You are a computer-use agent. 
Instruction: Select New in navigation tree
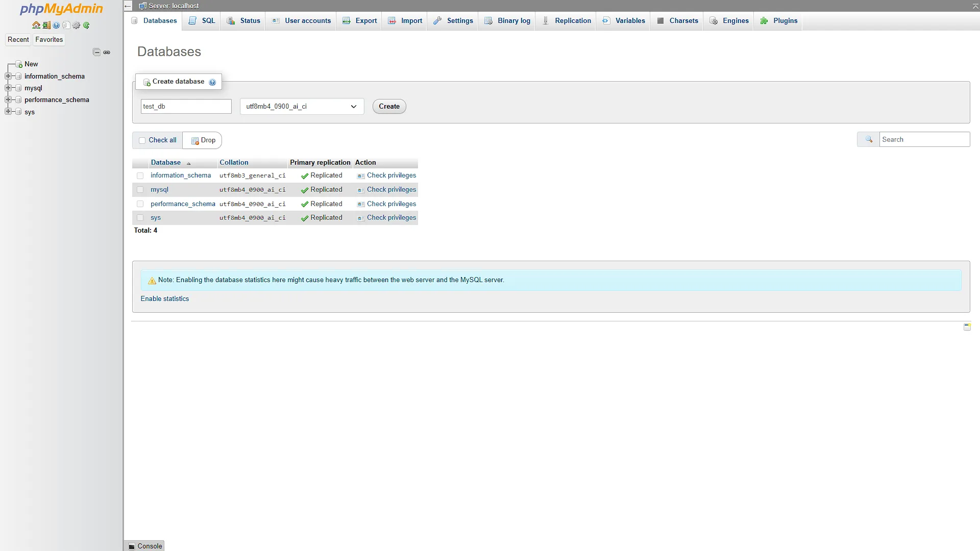pos(31,64)
